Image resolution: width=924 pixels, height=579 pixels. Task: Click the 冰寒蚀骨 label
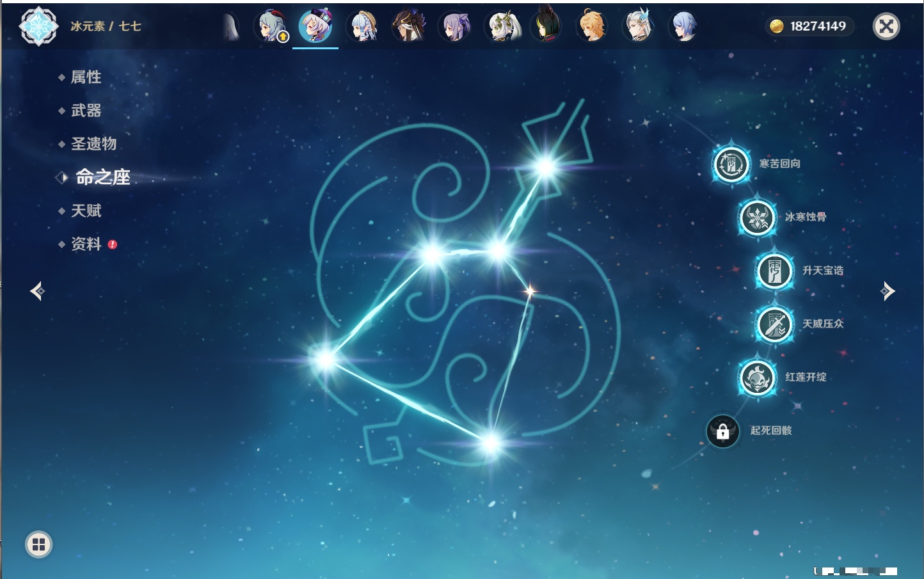[806, 217]
